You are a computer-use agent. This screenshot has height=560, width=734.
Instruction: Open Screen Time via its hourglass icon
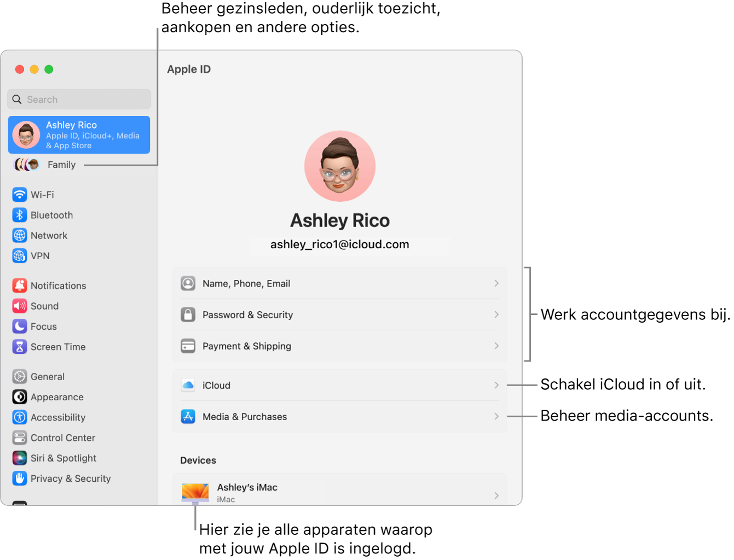(x=20, y=346)
